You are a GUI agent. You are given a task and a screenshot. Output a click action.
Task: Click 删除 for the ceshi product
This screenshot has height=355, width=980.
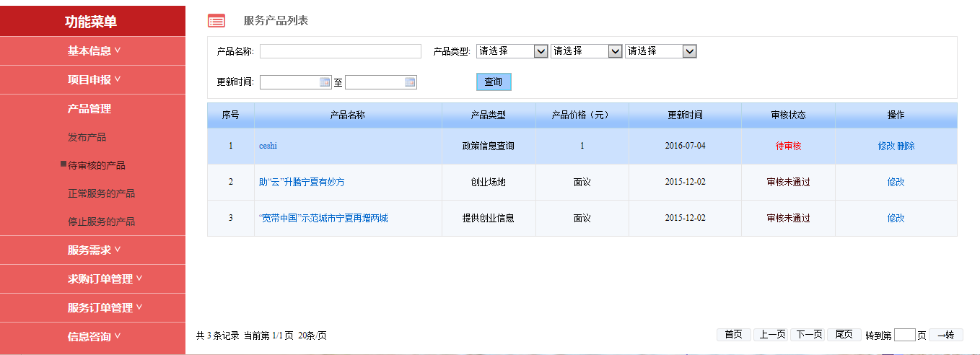[906, 146]
